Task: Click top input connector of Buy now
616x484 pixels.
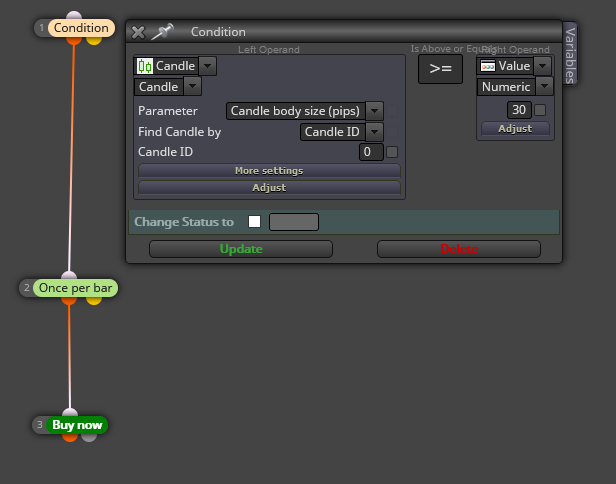Action: [x=70, y=412]
